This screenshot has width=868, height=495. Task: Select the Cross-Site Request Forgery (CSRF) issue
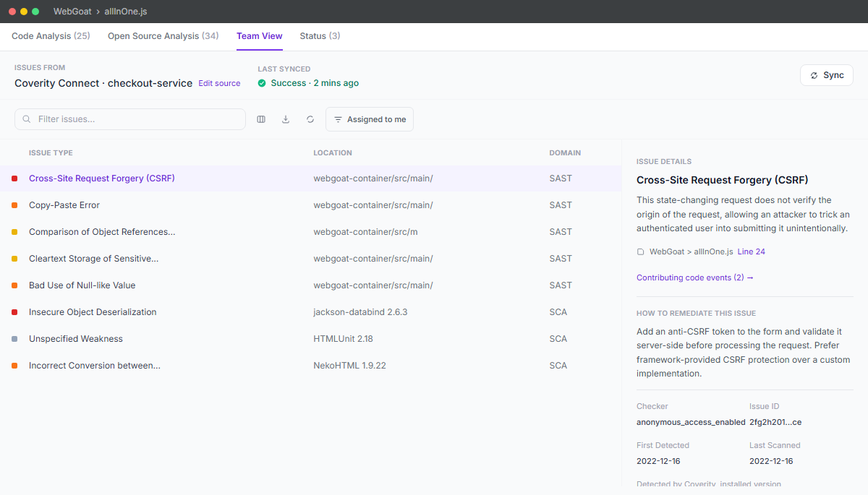pyautogui.click(x=311, y=178)
